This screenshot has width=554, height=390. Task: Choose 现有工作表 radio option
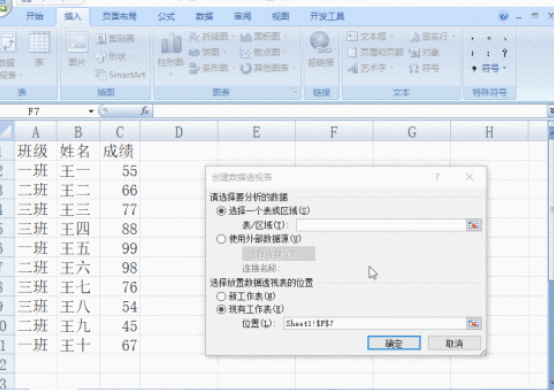point(250,309)
